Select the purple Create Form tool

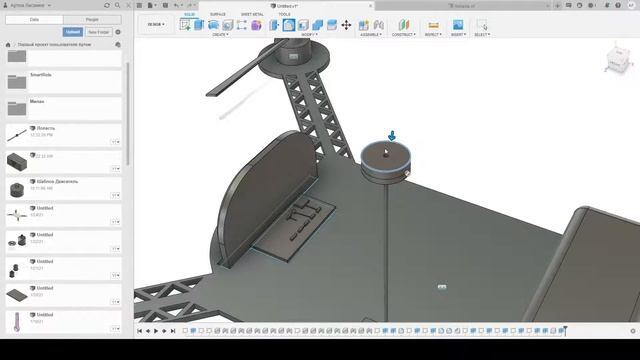point(256,25)
